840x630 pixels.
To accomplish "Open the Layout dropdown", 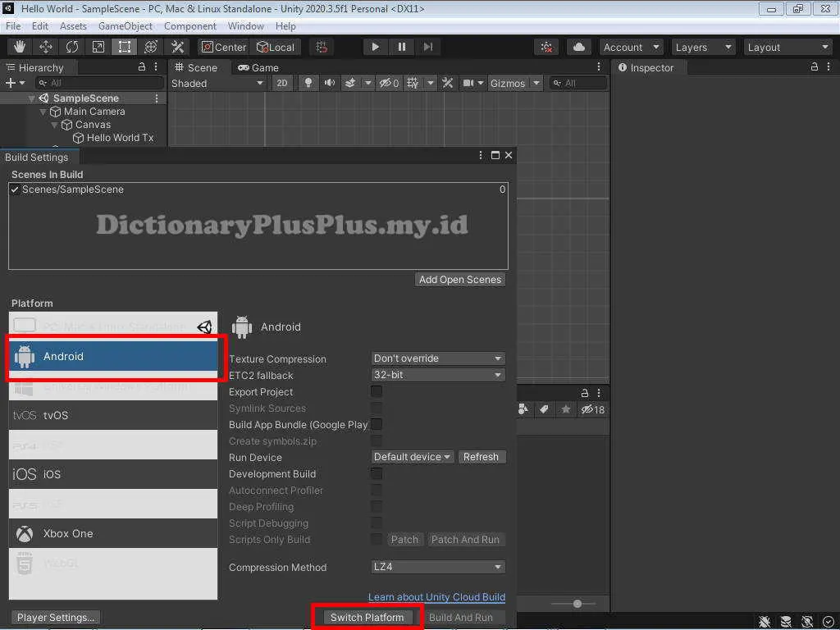I will point(788,47).
